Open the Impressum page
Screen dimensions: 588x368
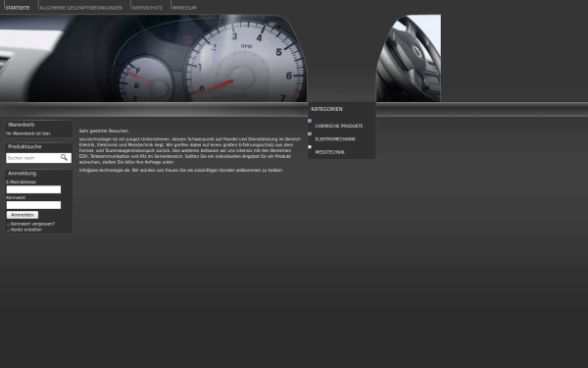(x=184, y=8)
